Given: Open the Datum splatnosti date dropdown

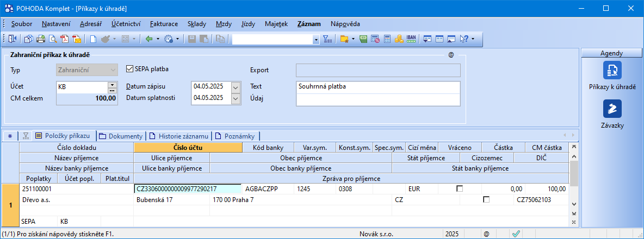Looking at the screenshot, I should [x=236, y=98].
